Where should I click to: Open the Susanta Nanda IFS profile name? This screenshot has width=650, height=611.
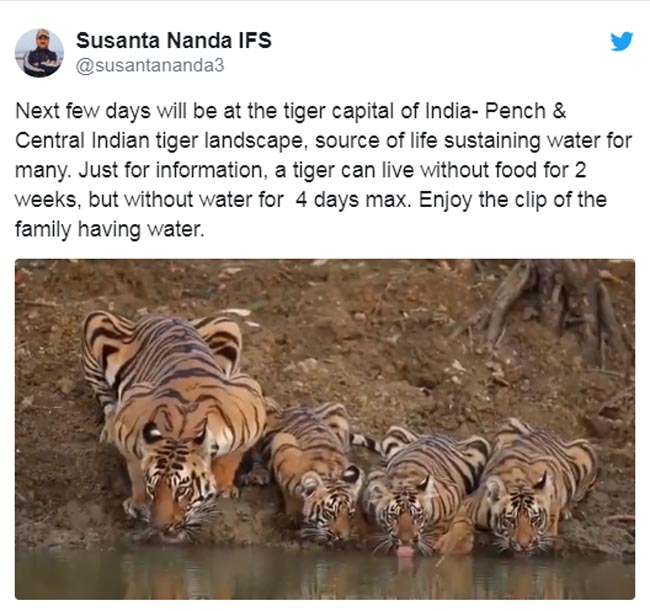[x=174, y=41]
